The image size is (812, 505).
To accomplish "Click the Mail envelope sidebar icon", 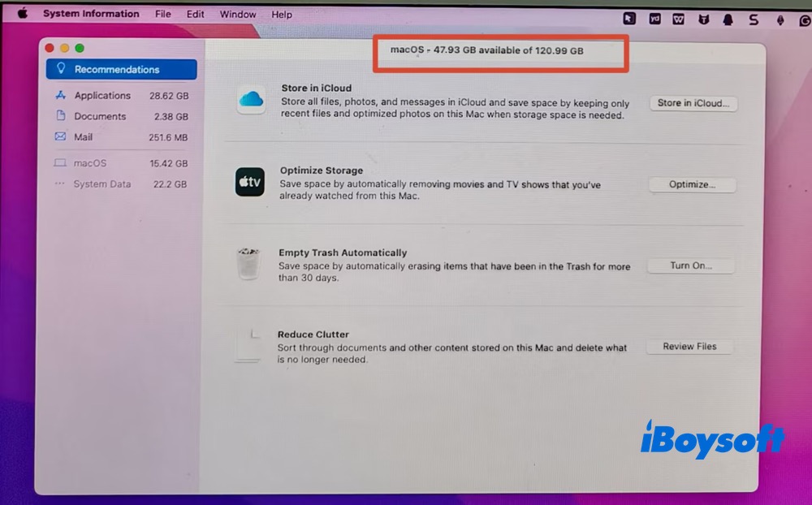I will click(61, 136).
